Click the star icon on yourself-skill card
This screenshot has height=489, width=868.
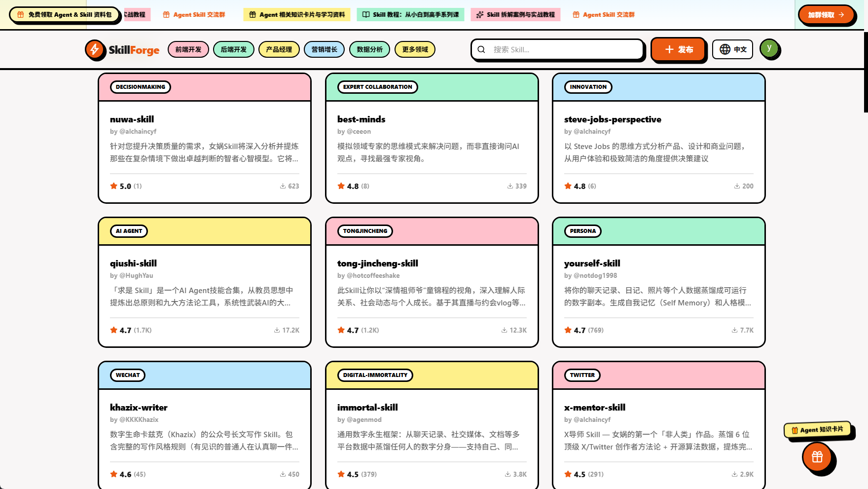point(568,330)
